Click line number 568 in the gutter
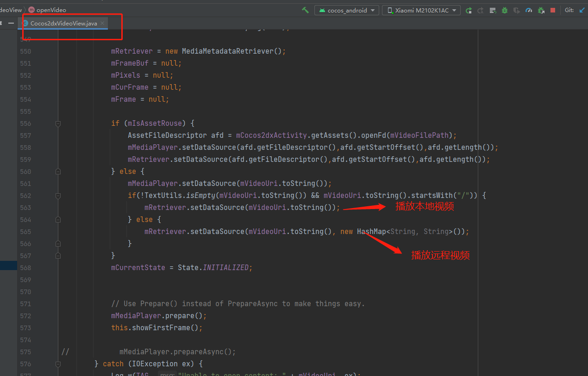The height and width of the screenshot is (376, 588). pyautogui.click(x=25, y=268)
